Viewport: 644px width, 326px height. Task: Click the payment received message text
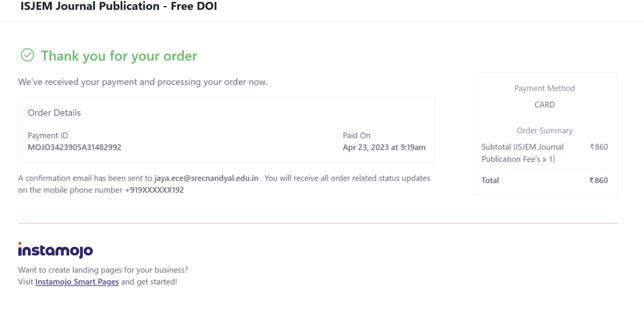143,82
